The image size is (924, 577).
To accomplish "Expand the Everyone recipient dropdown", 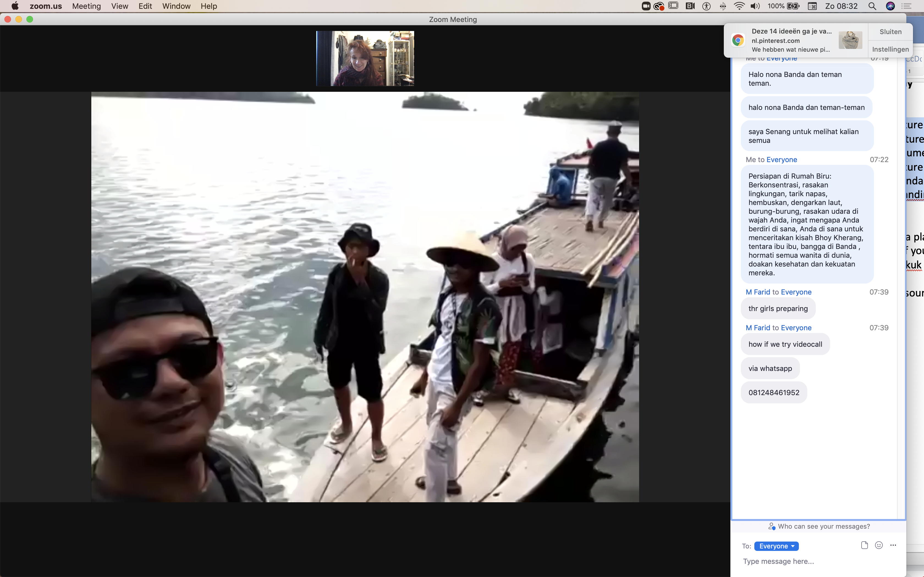I will coord(776,546).
